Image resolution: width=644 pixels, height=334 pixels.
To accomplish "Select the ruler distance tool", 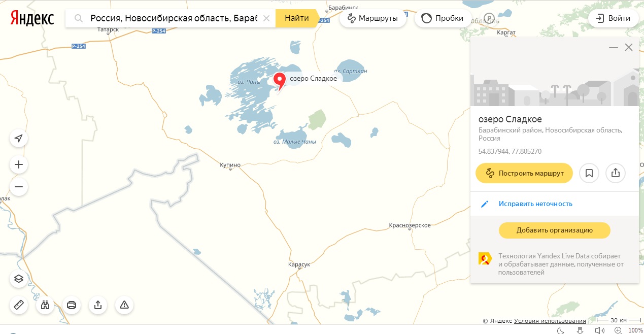I will coord(19,305).
